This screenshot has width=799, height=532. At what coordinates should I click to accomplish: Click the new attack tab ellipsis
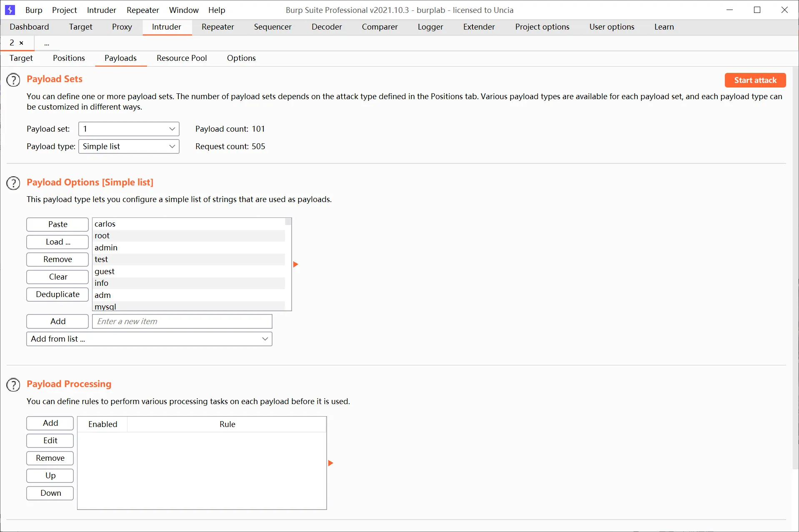[x=47, y=43]
